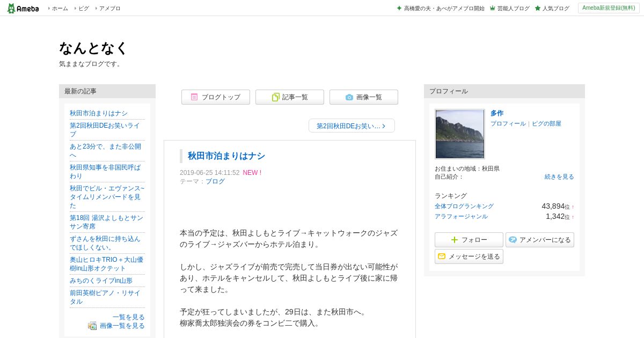Open article title 秋田市泊まりはナシ
This screenshot has height=338, width=644.
226,156
